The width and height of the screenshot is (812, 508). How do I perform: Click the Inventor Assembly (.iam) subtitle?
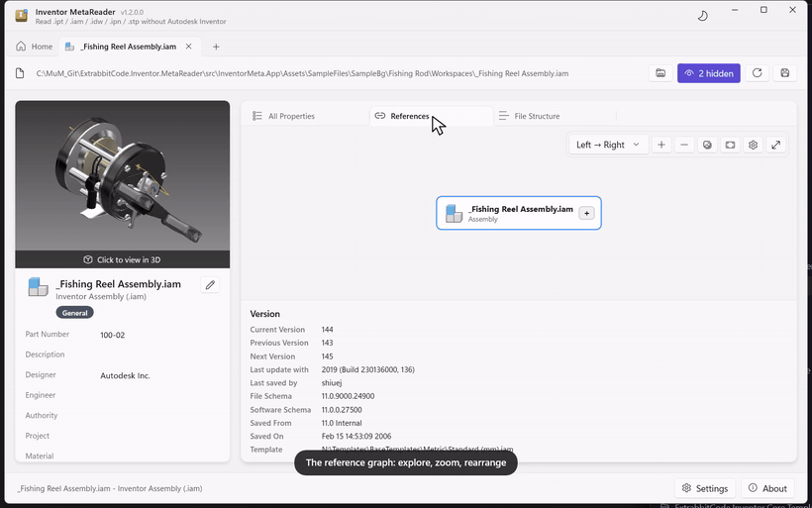[x=101, y=297]
